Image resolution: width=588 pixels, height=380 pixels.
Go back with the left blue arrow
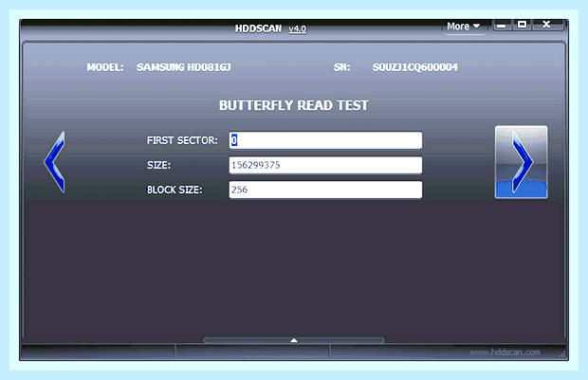55,162
